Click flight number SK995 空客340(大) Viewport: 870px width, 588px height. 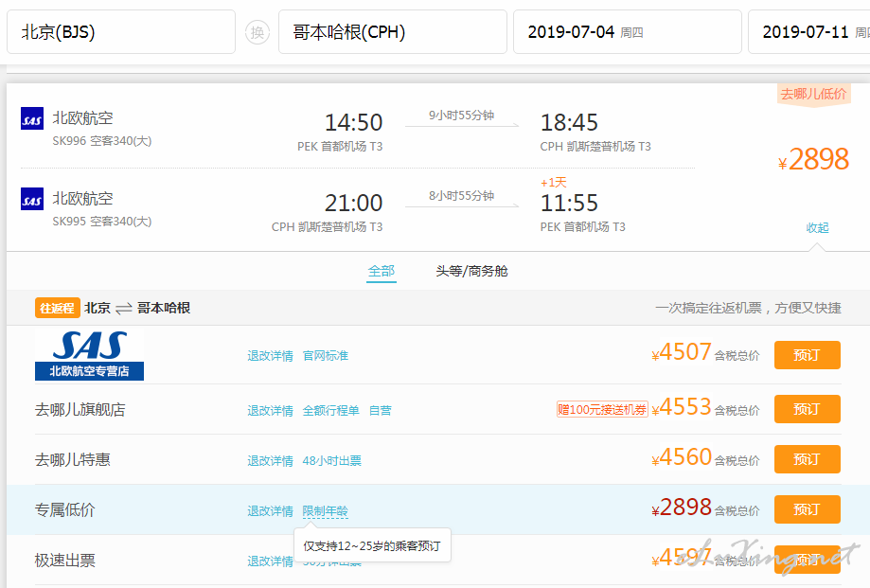[102, 222]
